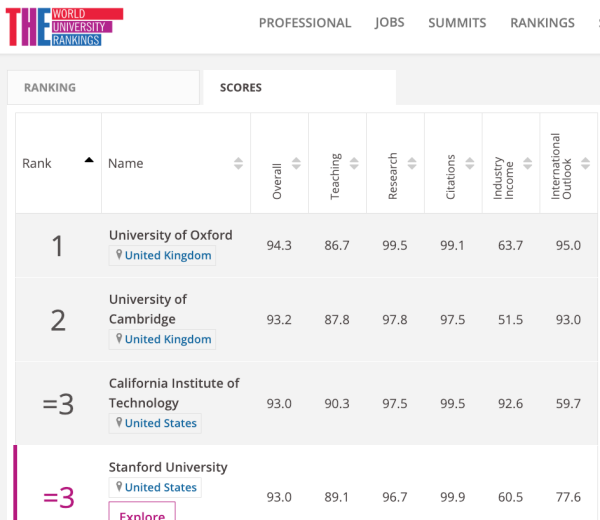Select rank 1 cell for Oxford
The image size is (600, 520).
[58, 246]
